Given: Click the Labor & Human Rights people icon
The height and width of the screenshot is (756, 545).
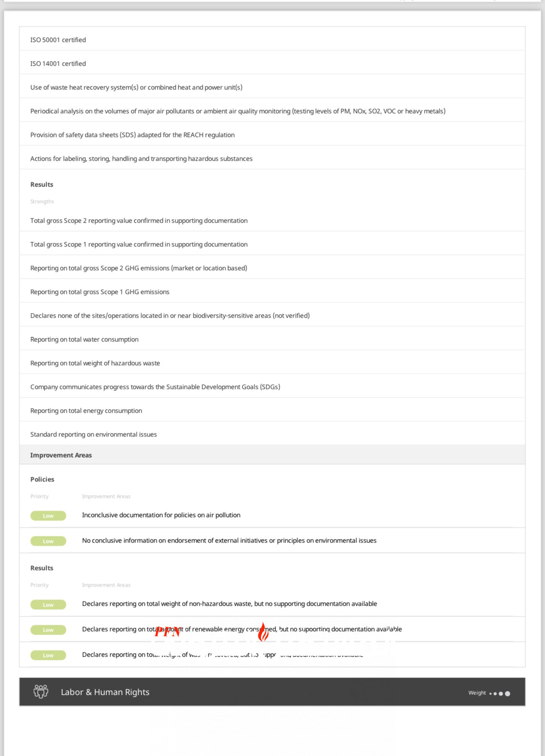Looking at the screenshot, I should point(41,692).
